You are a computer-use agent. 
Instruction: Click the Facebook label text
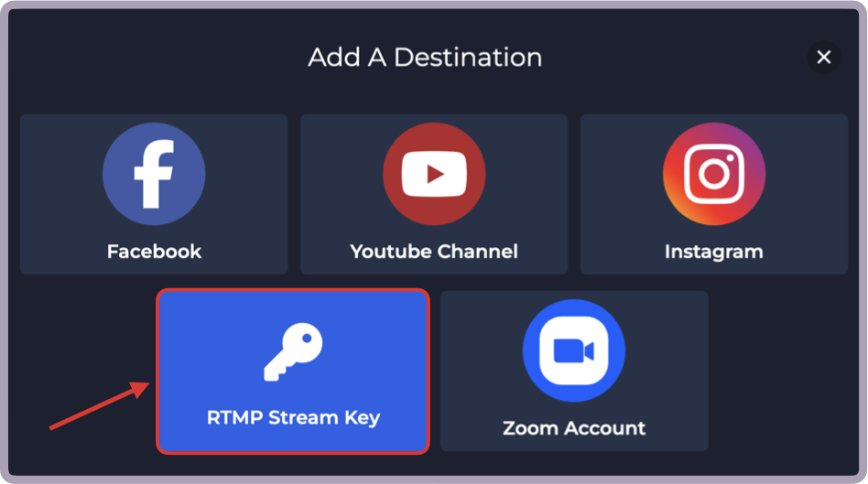(x=154, y=252)
